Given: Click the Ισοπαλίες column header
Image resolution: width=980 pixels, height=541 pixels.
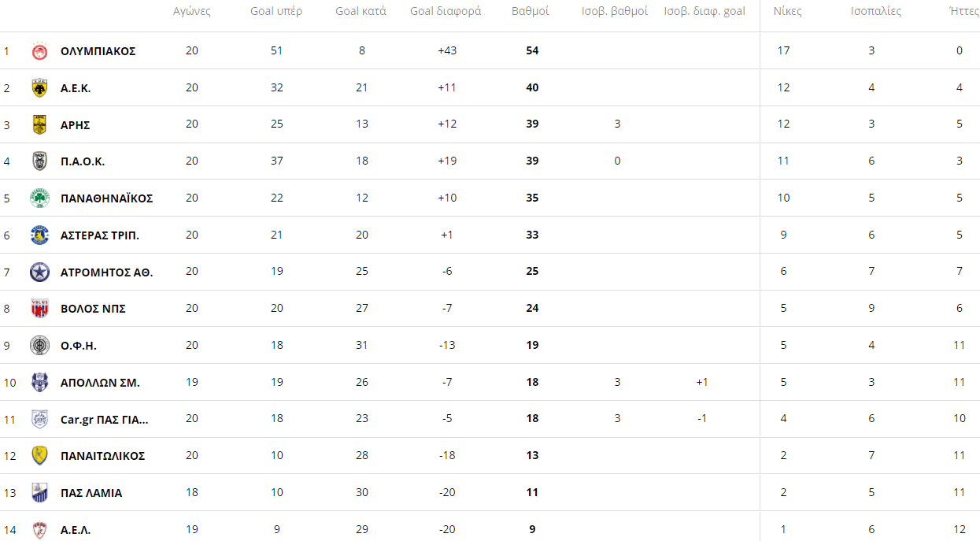Looking at the screenshot, I should (x=876, y=12).
